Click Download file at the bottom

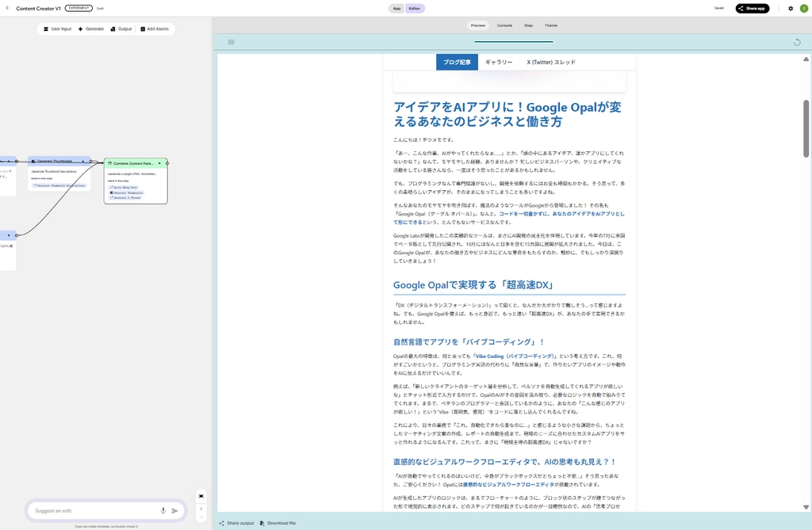tap(278, 523)
